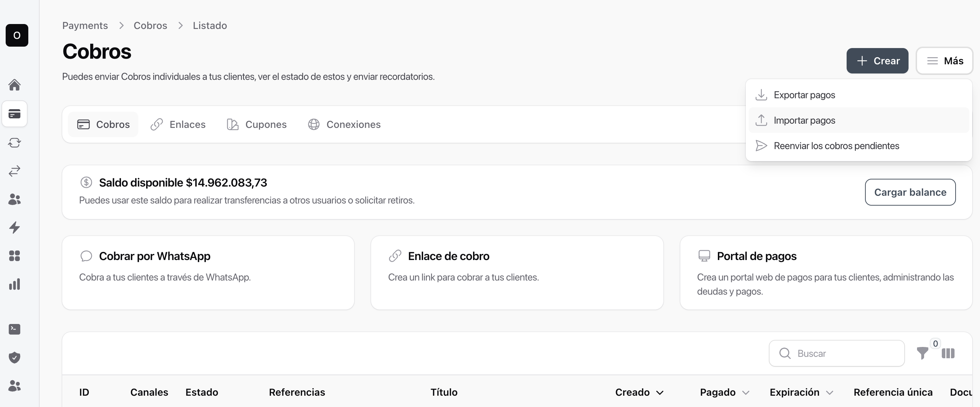This screenshot has height=407, width=980.
Task: Open the developer terminal icon
Action: 15,329
